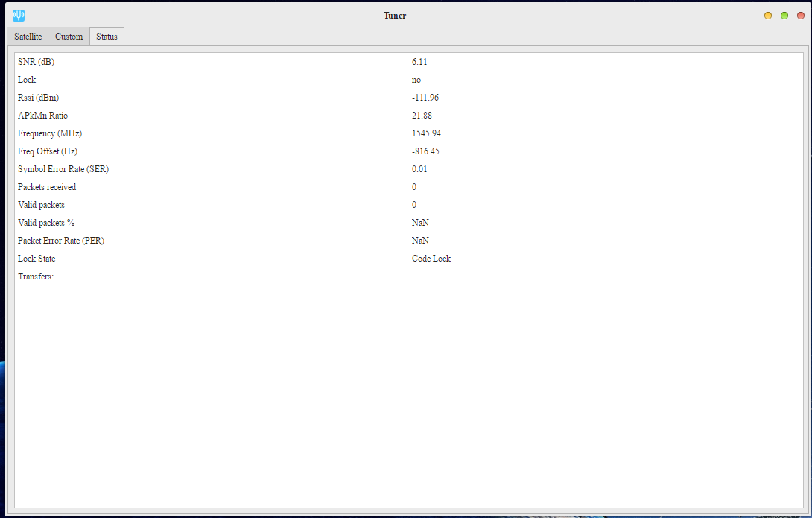Click the Tuner app icon in title bar
This screenshot has width=812, height=518.
(19, 16)
